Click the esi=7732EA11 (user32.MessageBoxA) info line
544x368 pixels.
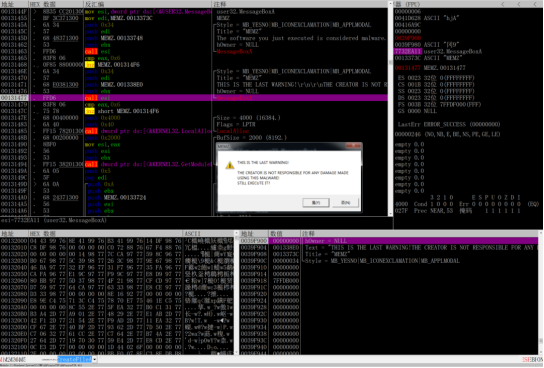click(54, 220)
